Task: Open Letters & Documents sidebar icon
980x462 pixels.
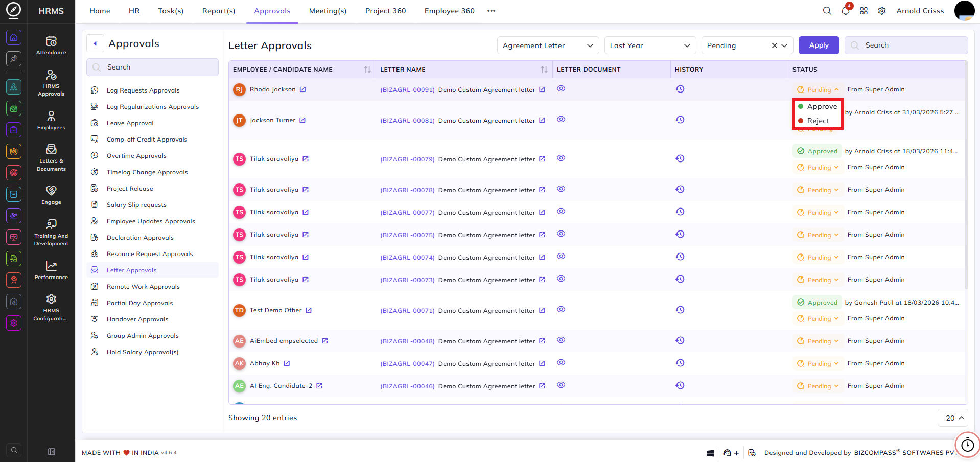Action: click(51, 157)
